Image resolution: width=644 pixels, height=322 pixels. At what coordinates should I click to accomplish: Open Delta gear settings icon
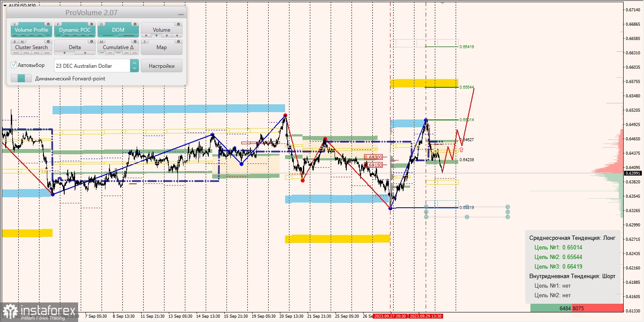pyautogui.click(x=92, y=41)
